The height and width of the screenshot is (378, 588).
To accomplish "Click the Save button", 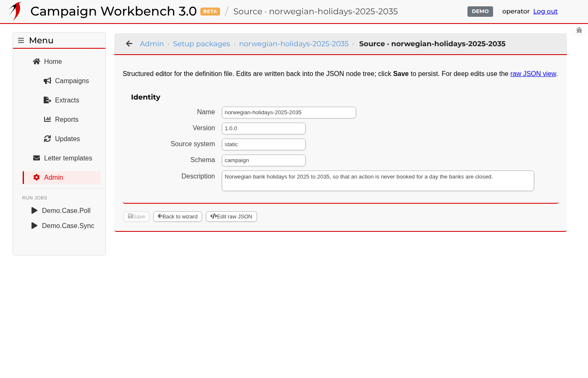I will coord(136,216).
